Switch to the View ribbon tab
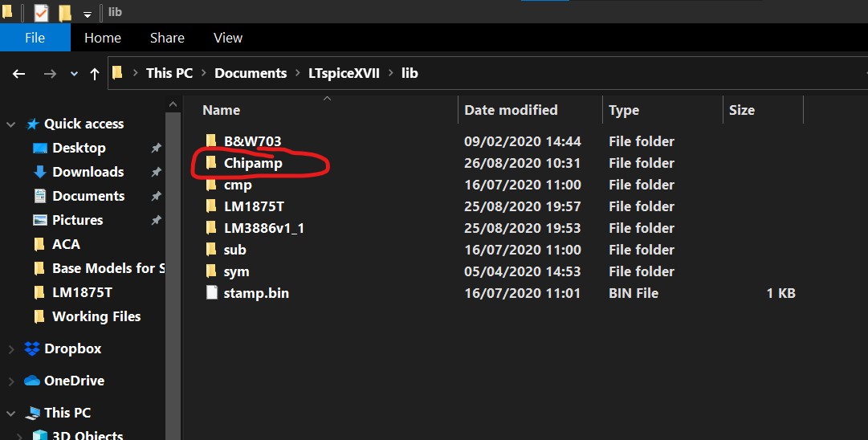This screenshot has height=440, width=868. tap(227, 38)
